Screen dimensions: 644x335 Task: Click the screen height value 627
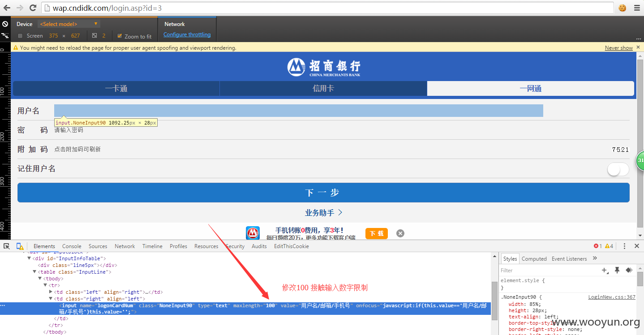75,36
